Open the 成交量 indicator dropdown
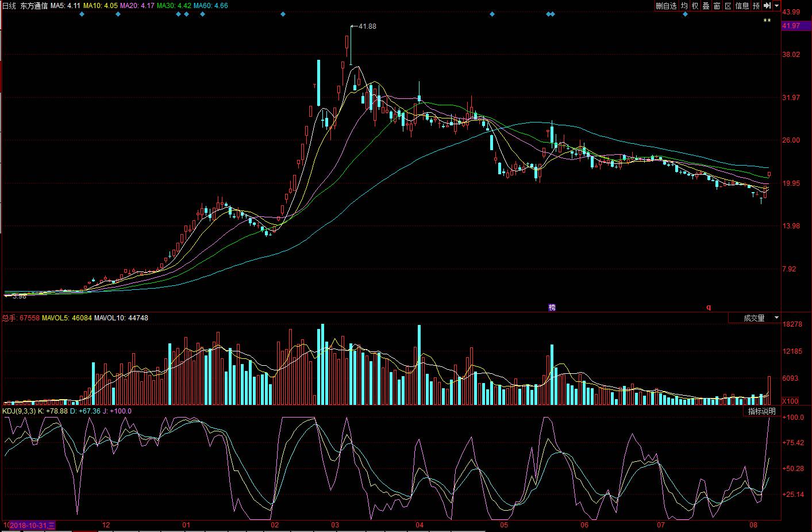This screenshot has height=532, width=812. 755,318
